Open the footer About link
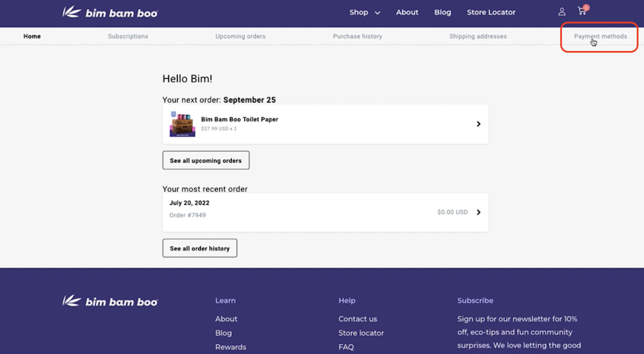This screenshot has height=354, width=644. coord(226,319)
